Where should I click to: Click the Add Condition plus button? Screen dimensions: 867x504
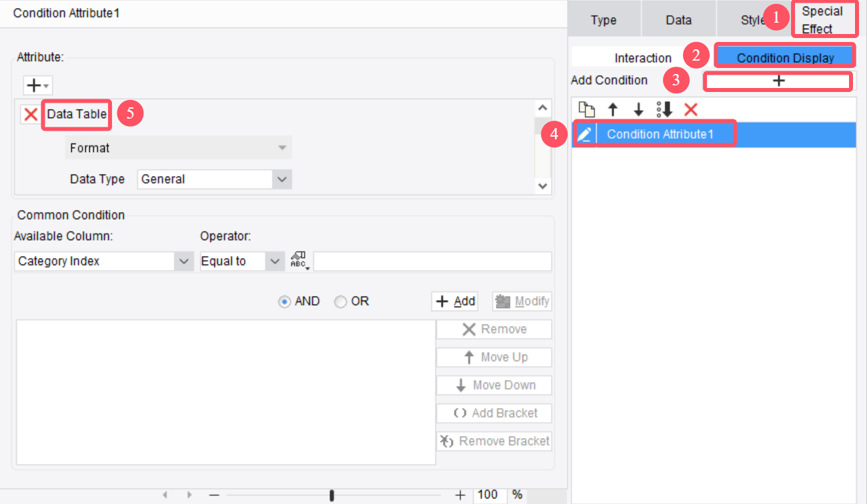pos(778,81)
